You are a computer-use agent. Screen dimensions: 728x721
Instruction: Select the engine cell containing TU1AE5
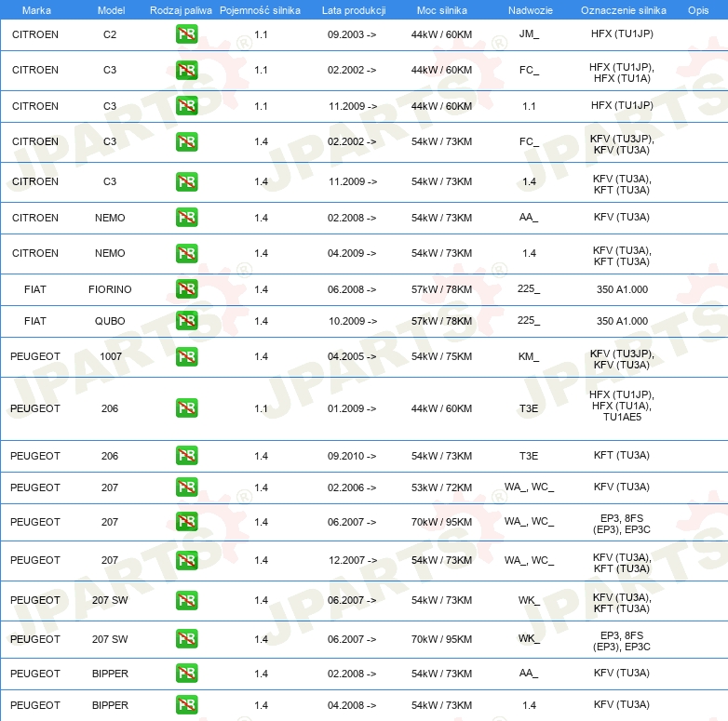click(622, 406)
